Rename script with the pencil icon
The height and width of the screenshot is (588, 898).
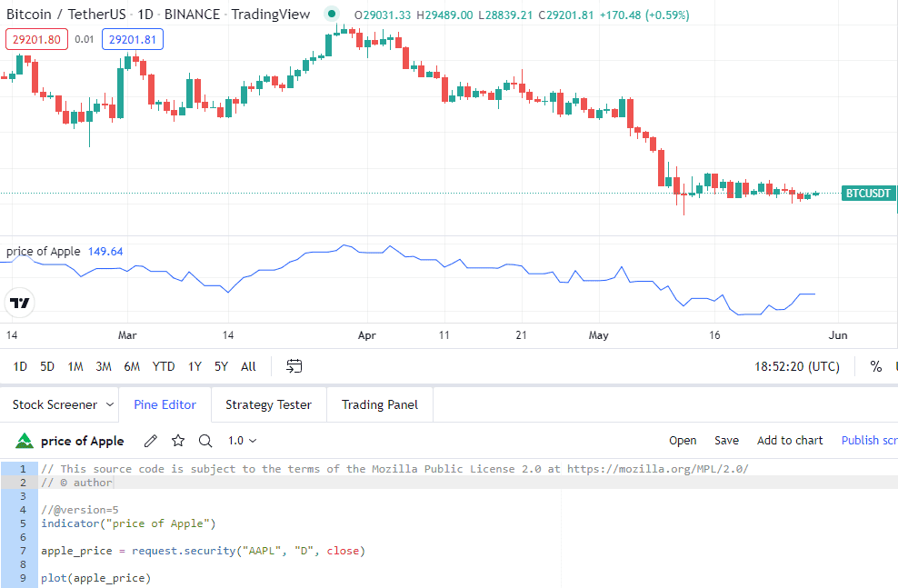coord(151,440)
